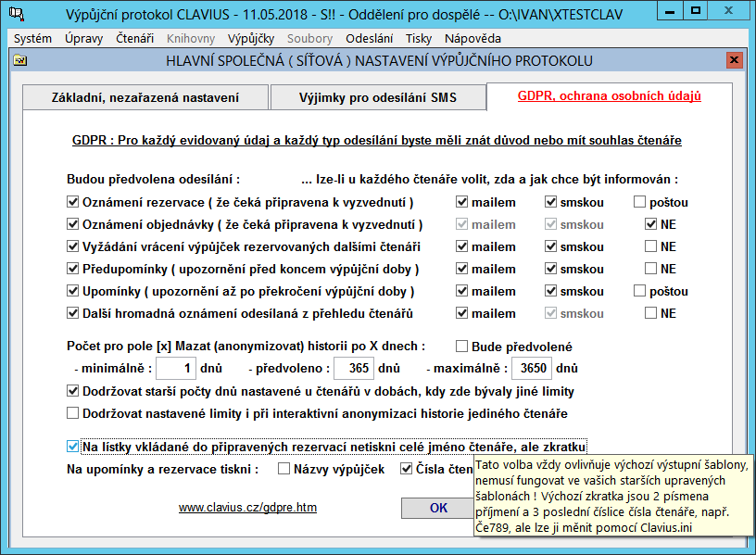Select the GDPR, ochrana osobních údajů tab

610,96
